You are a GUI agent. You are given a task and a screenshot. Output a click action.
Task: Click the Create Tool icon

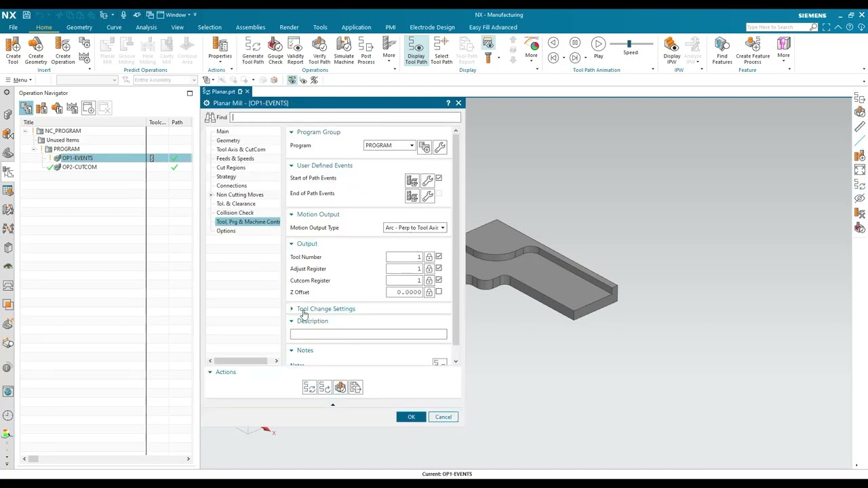point(13,50)
